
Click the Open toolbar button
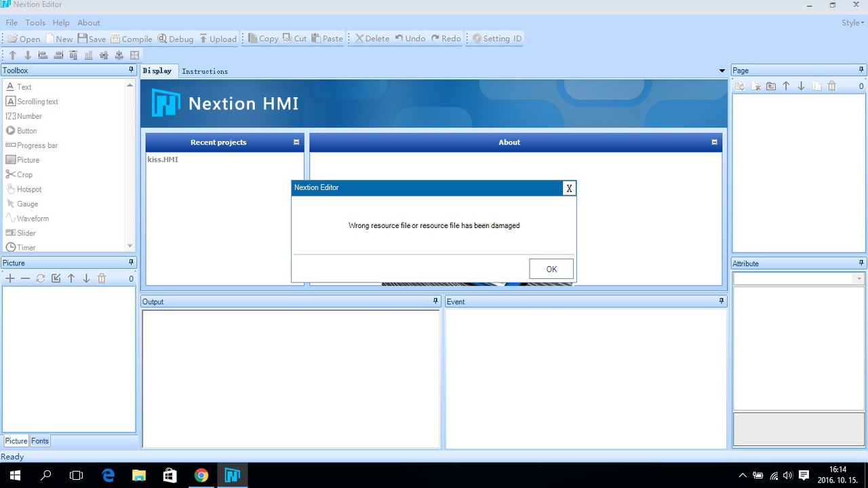pyautogui.click(x=24, y=39)
